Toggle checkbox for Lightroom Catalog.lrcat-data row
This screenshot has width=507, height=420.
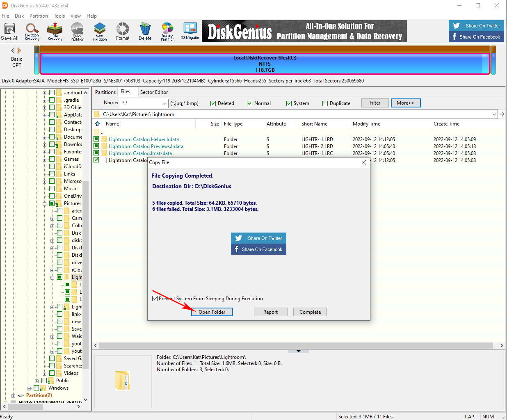96,153
